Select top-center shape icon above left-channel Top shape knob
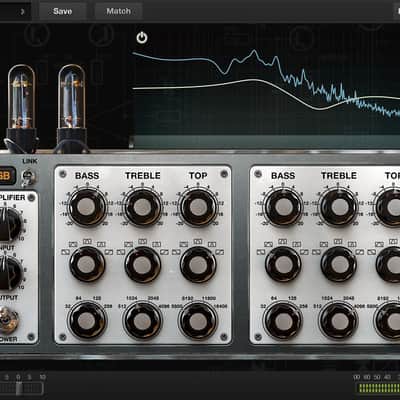The image size is (400, 400). [198, 241]
